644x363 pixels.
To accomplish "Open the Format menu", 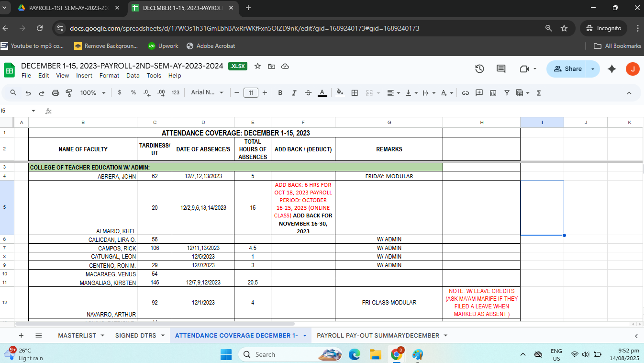I will 109,76.
